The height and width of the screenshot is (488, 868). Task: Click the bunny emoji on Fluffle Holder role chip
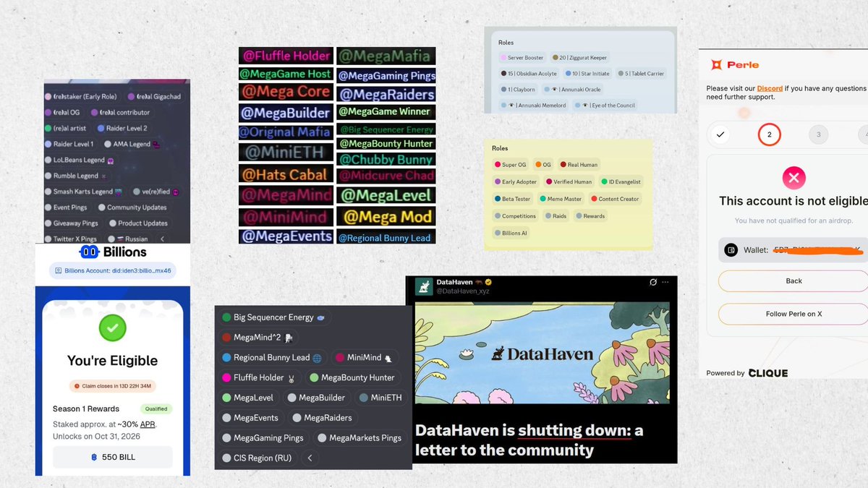click(292, 377)
